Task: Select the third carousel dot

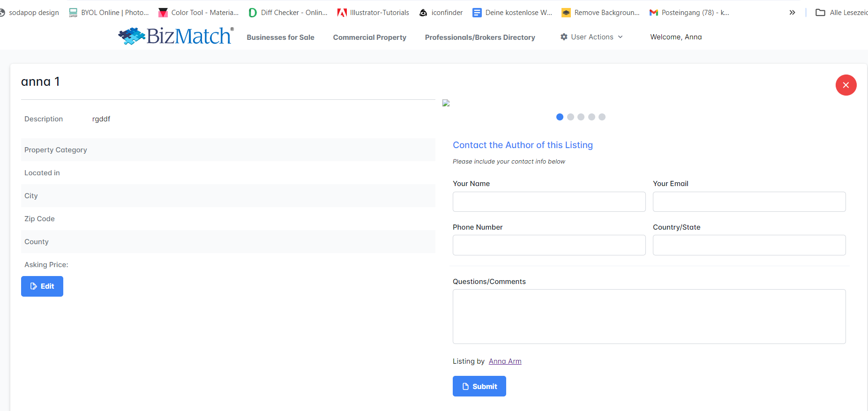Action: (x=581, y=117)
